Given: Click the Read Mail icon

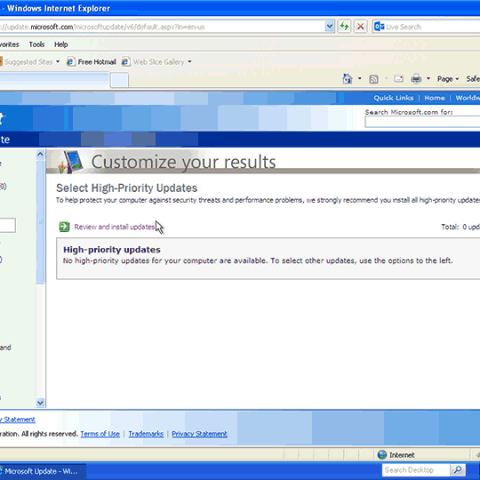Looking at the screenshot, I should (x=399, y=79).
